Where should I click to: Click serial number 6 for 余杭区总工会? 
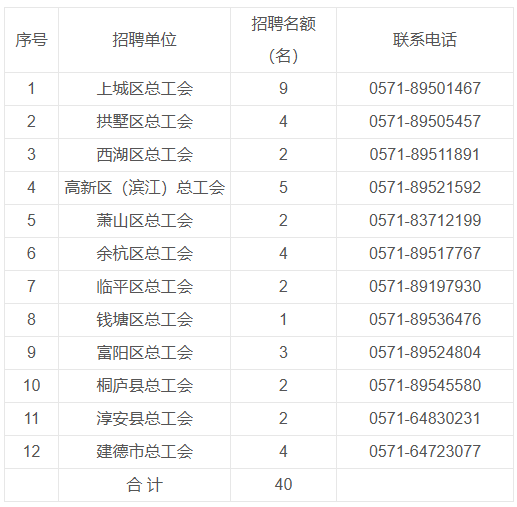click(31, 253)
